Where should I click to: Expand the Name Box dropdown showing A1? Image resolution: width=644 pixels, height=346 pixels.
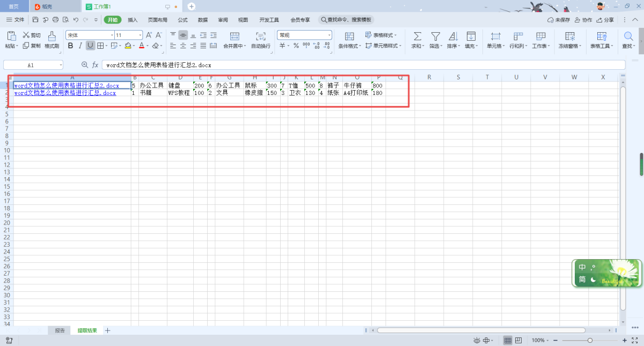61,65
